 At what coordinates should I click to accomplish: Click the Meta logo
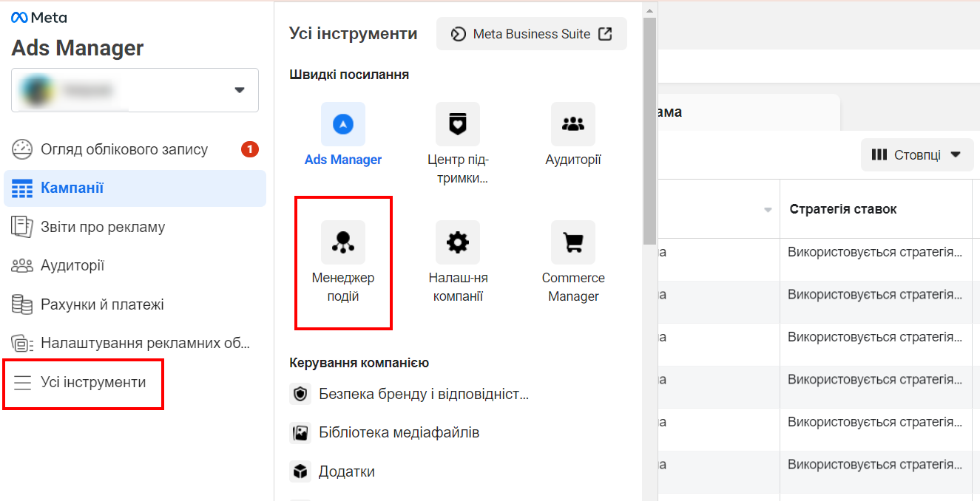[x=39, y=17]
